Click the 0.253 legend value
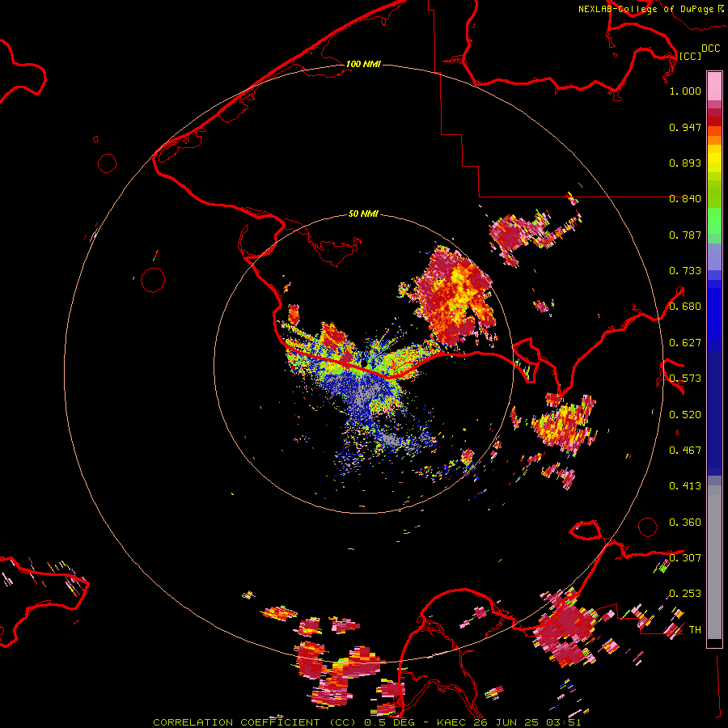This screenshot has width=728, height=728. (x=685, y=594)
